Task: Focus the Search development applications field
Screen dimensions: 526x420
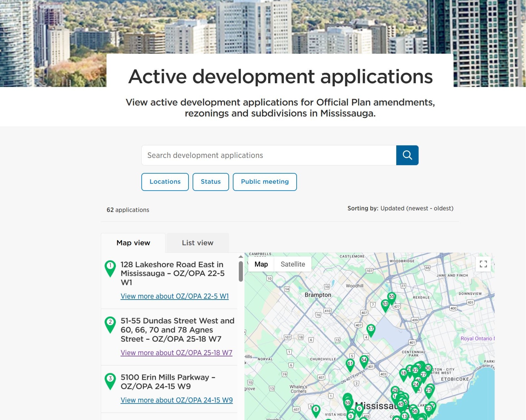Action: [269, 155]
